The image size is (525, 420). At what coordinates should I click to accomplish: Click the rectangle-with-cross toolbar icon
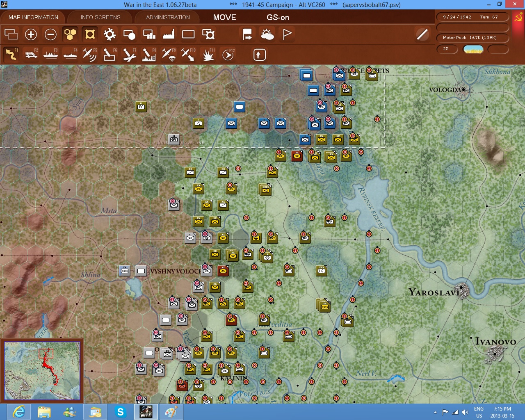[x=208, y=34]
